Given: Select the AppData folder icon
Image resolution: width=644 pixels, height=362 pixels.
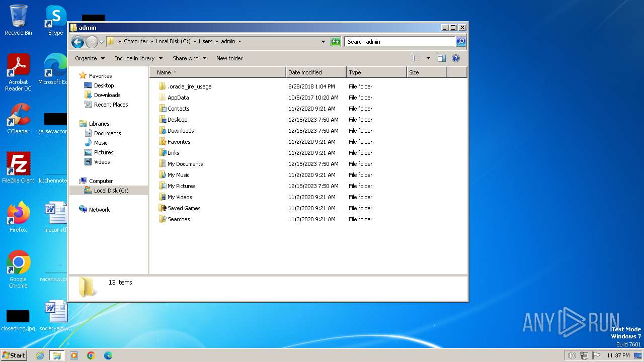Looking at the screenshot, I should point(162,98).
